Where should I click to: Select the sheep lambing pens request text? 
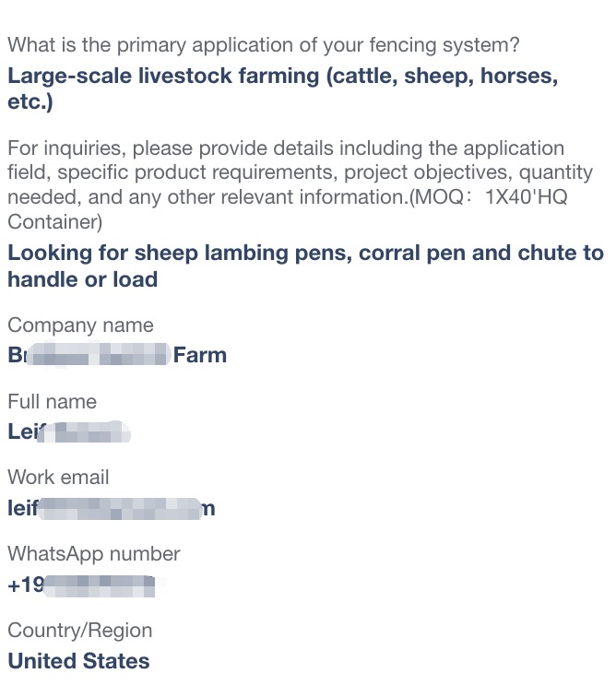pos(305,266)
